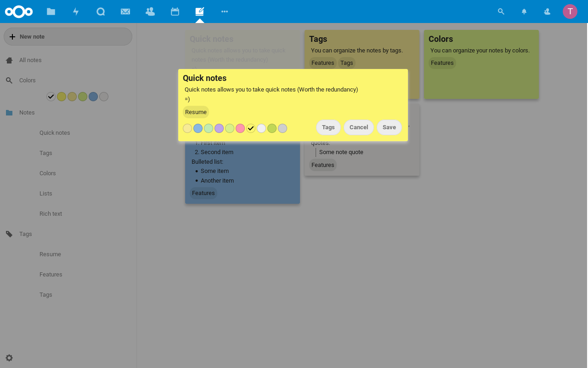This screenshot has height=368, width=588.
Task: Click the search magnifier in the header
Action: click(501, 11)
